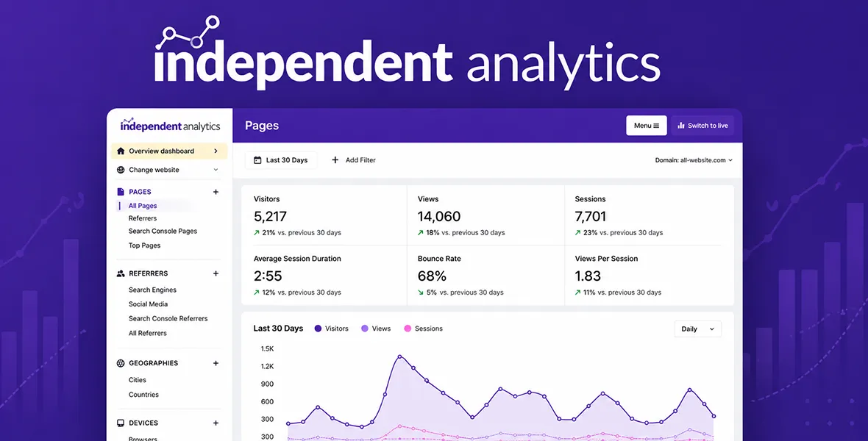Click the globe icon beside Change website
This screenshot has height=441, width=868.
(121, 170)
